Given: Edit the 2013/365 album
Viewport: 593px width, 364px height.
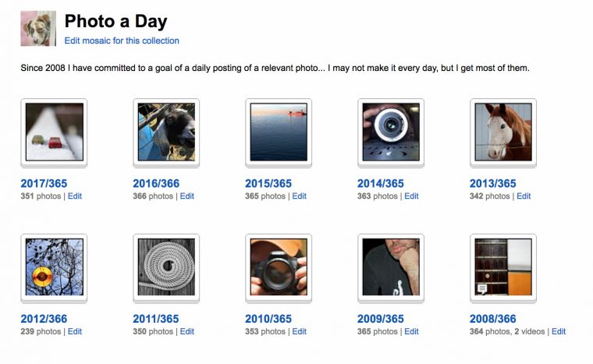Looking at the screenshot, I should pos(524,196).
